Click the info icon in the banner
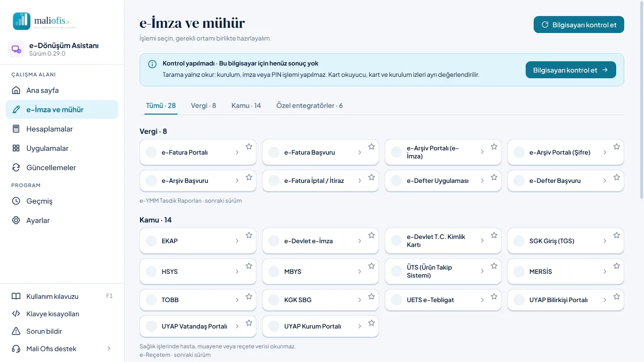Image resolution: width=644 pixels, height=362 pixels. click(x=152, y=64)
